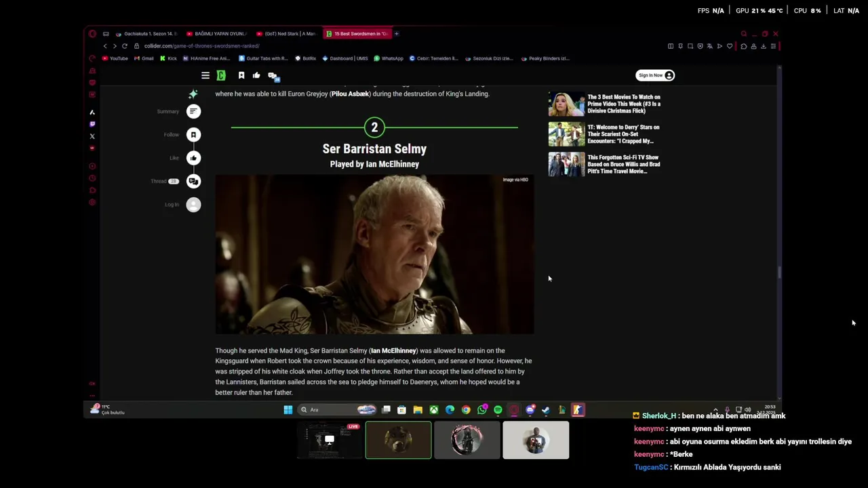Image resolution: width=868 pixels, height=488 pixels.
Task: Open the Dashboard | UMIS bookmark
Action: click(x=345, y=58)
